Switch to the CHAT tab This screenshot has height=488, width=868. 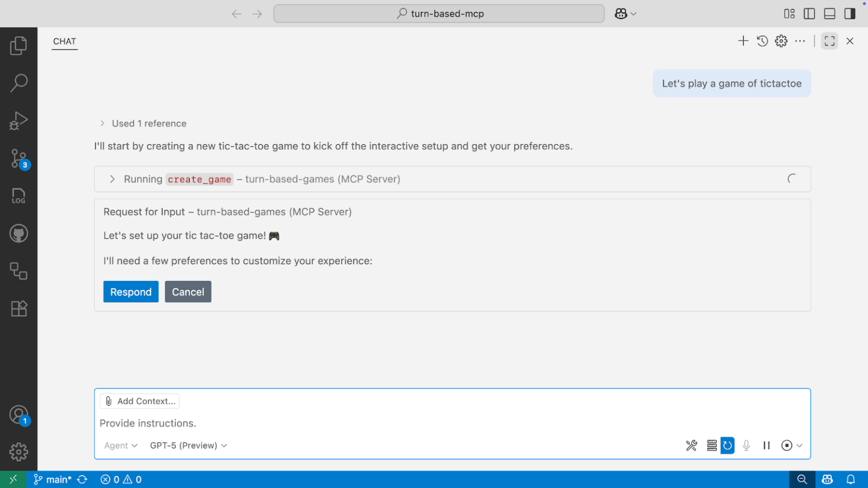[64, 41]
